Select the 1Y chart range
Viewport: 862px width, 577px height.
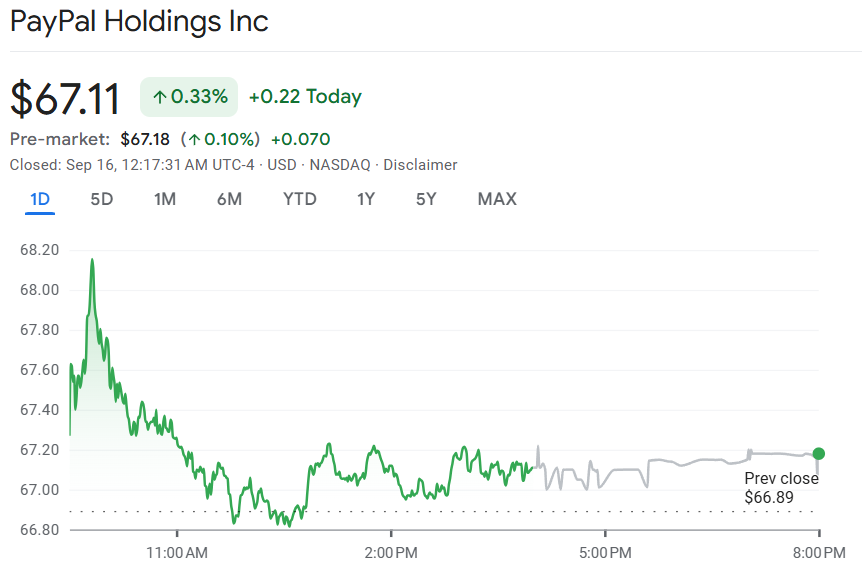coord(366,199)
